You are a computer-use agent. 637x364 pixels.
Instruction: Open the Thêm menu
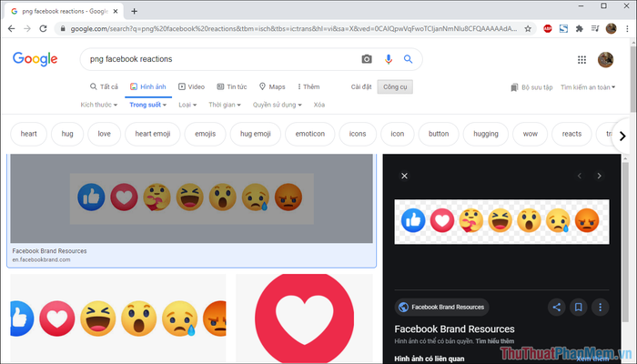(308, 86)
